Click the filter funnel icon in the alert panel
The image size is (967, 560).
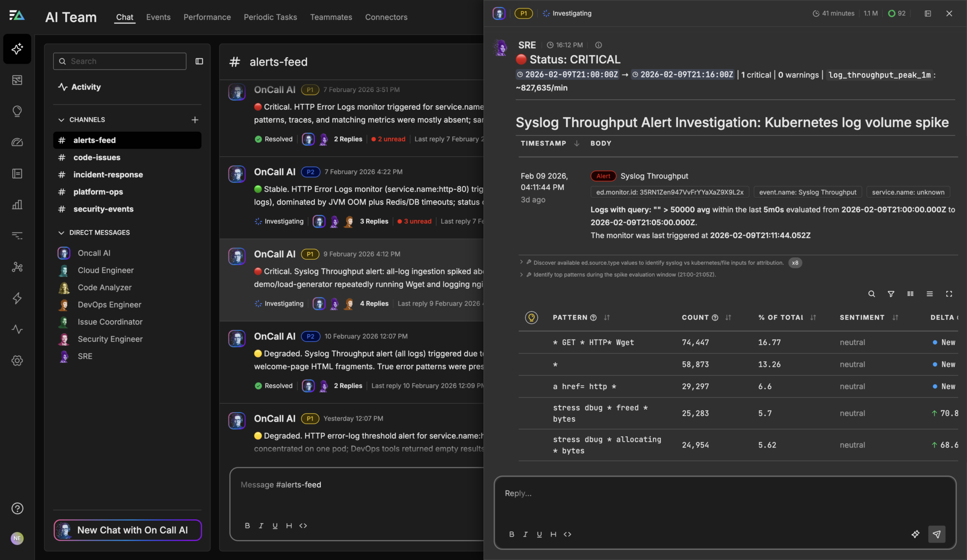(891, 294)
